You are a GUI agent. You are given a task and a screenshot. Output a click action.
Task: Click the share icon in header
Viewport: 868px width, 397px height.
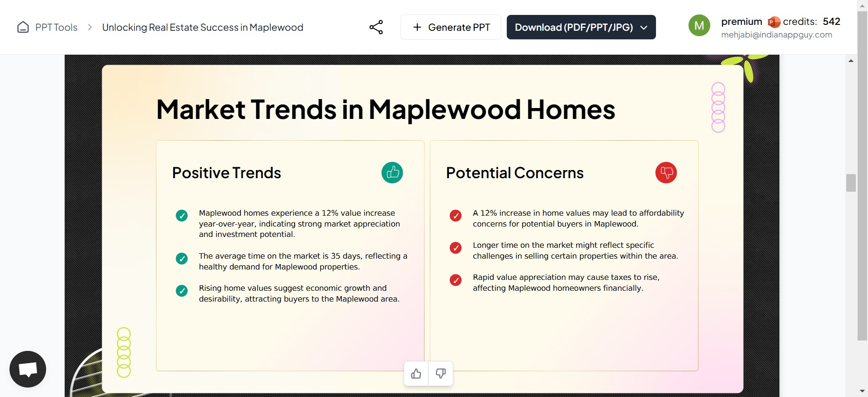coord(376,27)
